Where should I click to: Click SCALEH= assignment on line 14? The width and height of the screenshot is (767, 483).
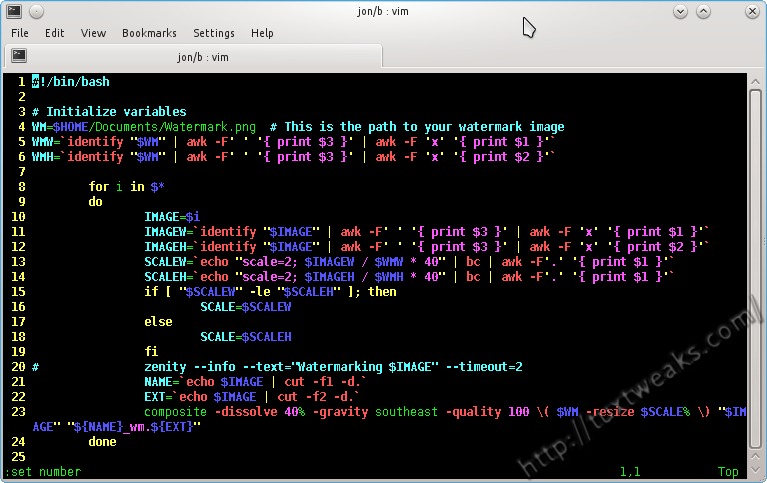169,276
